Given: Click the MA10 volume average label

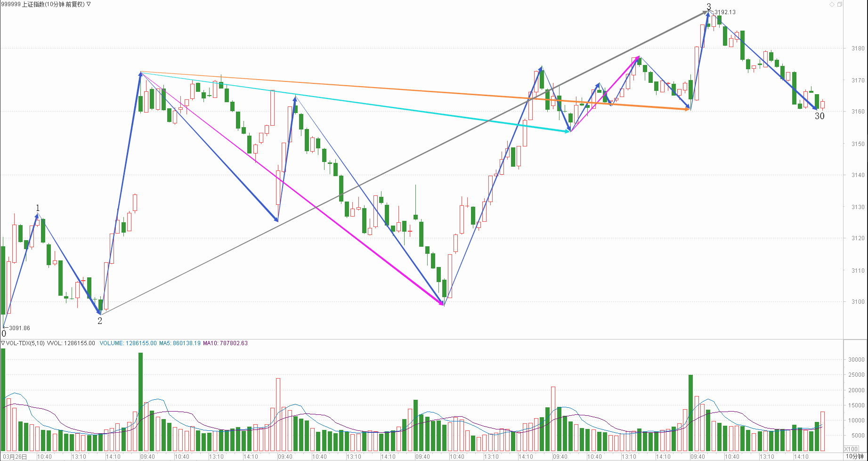Looking at the screenshot, I should coord(225,343).
